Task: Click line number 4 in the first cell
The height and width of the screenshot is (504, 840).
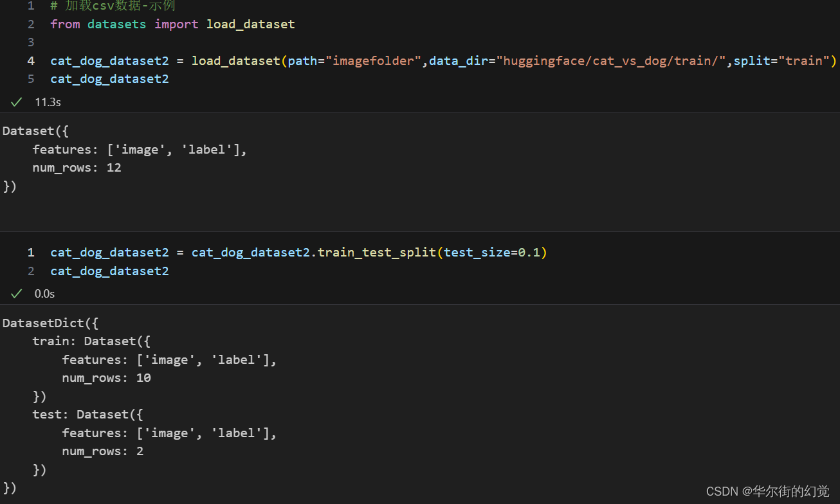Action: (30, 60)
